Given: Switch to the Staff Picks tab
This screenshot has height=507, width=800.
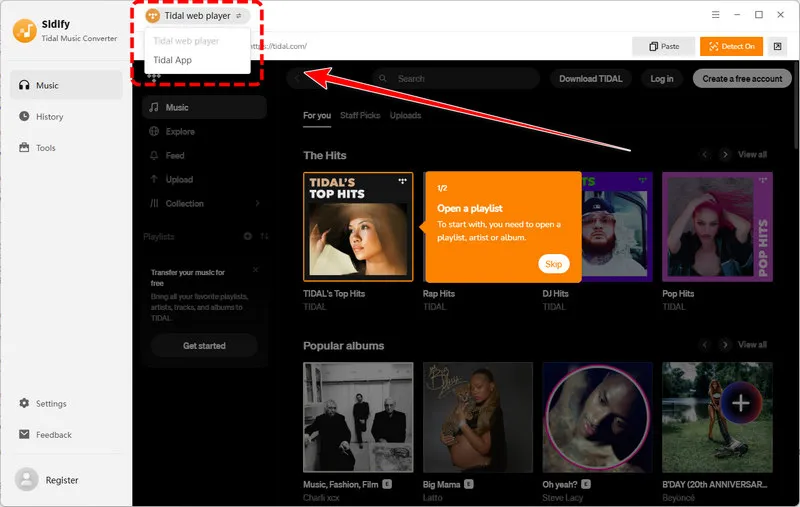Looking at the screenshot, I should tap(360, 115).
